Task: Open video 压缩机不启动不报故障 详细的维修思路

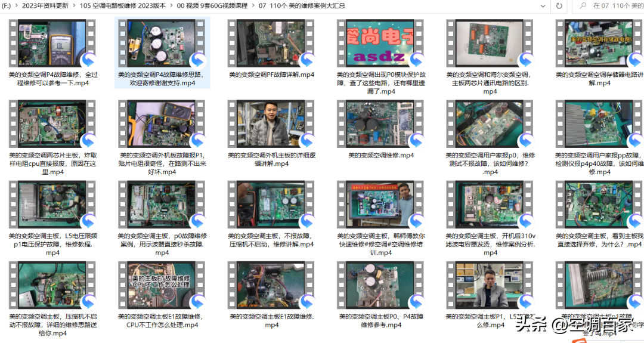Action: pos(52,285)
